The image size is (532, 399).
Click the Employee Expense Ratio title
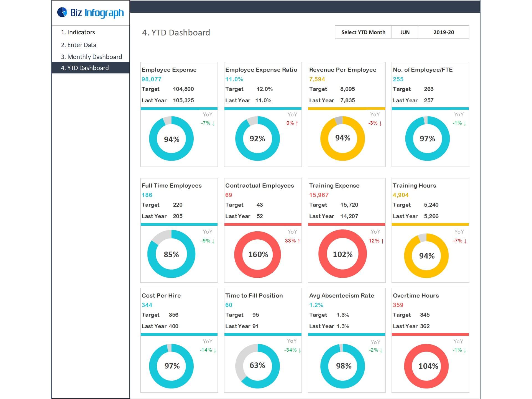261,70
